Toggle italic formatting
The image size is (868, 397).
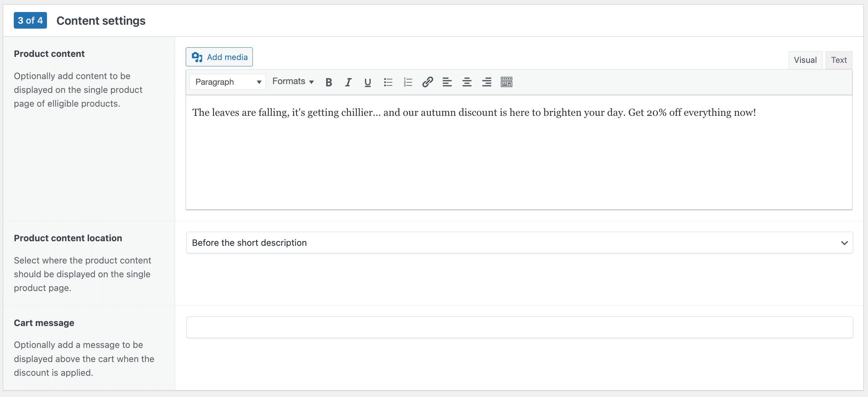348,82
